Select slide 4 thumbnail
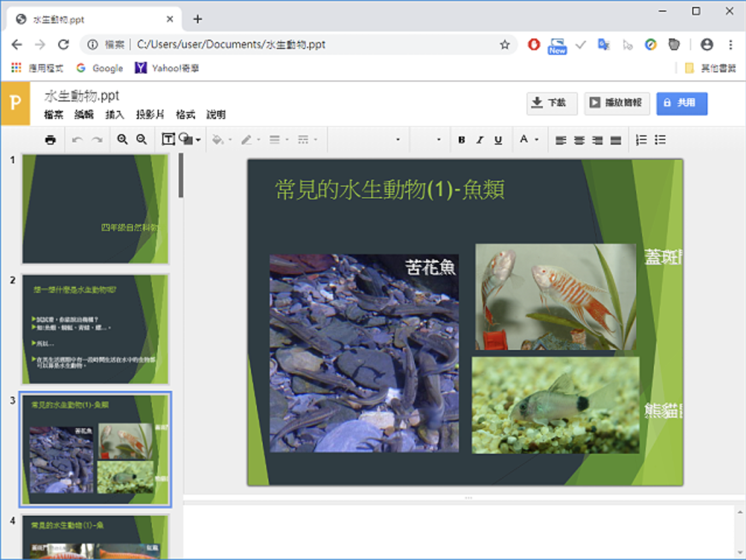 tap(95, 537)
